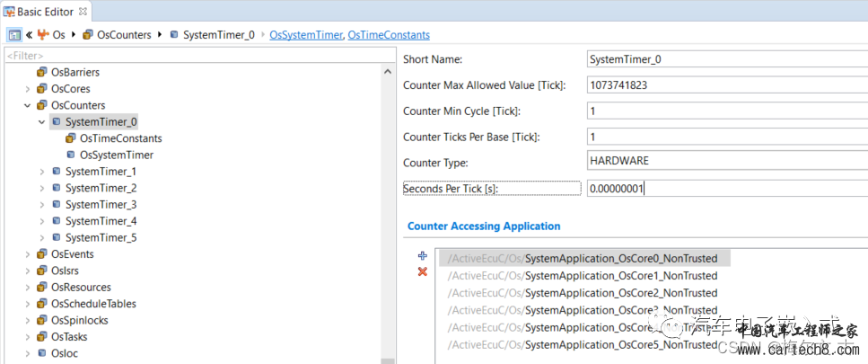Click the back double-chevron in breadcrumb
Image resolution: width=868 pixels, height=364 pixels.
point(29,35)
